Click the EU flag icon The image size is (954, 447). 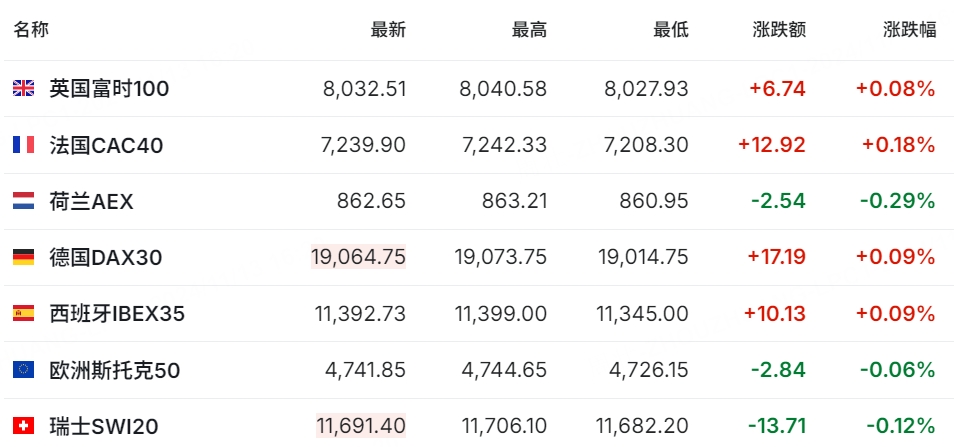pos(23,370)
